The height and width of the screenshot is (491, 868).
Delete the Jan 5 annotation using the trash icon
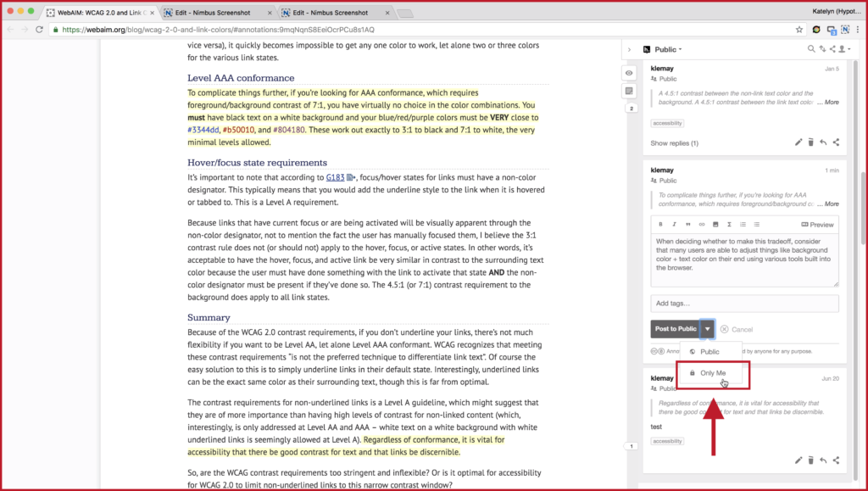(x=811, y=142)
